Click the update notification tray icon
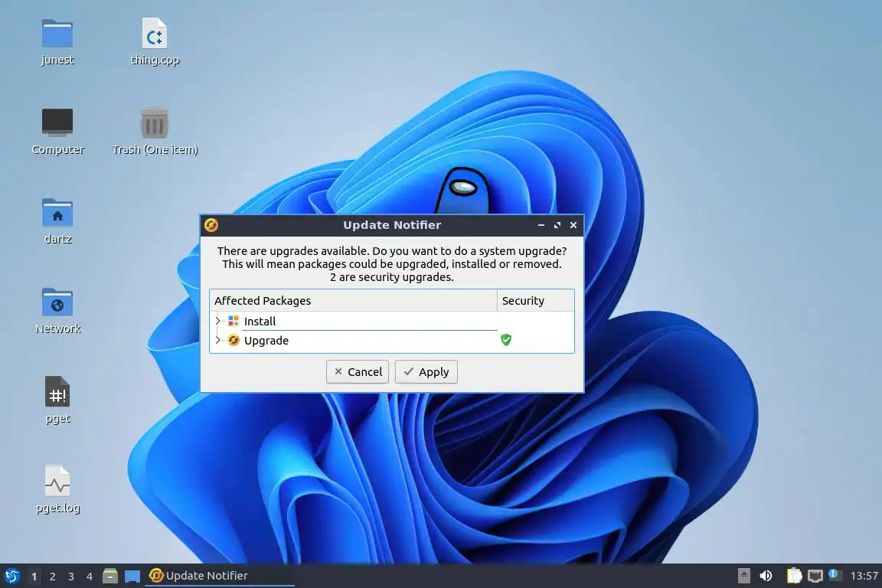882x588 pixels. pyautogui.click(x=835, y=575)
